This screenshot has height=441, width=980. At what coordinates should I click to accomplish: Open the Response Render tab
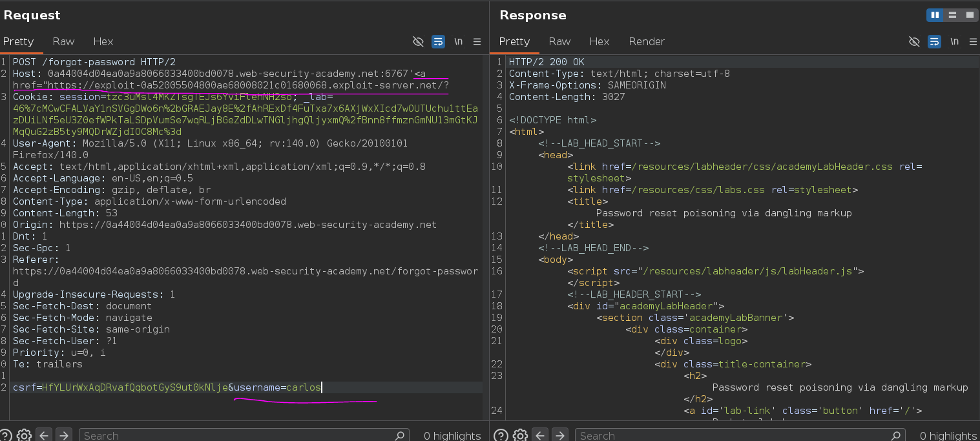(x=647, y=41)
